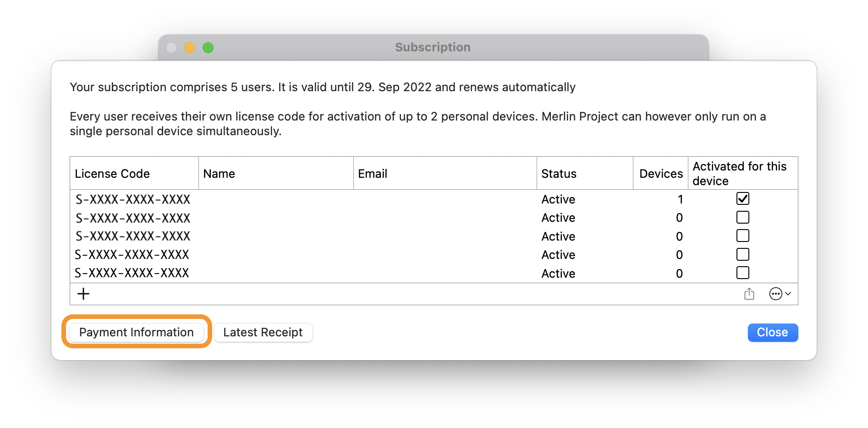
Task: Check the fourth row activation checkbox
Action: [742, 254]
